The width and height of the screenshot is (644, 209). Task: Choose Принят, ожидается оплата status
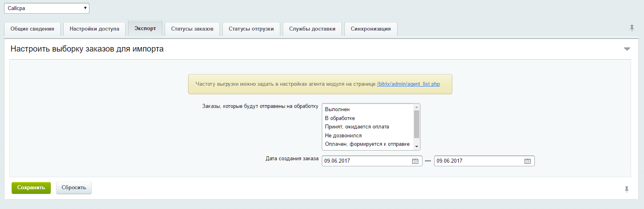(368, 127)
